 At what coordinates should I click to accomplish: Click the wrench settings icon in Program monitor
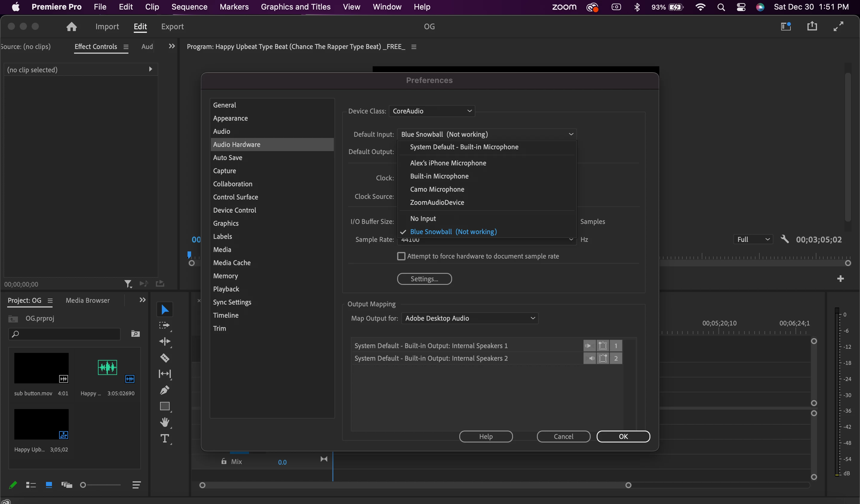(784, 239)
